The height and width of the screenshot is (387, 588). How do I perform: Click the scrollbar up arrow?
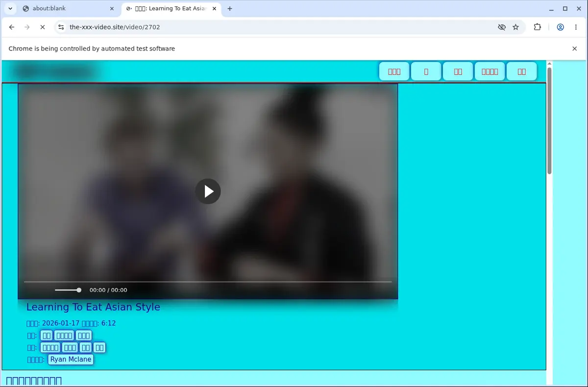[x=549, y=64]
